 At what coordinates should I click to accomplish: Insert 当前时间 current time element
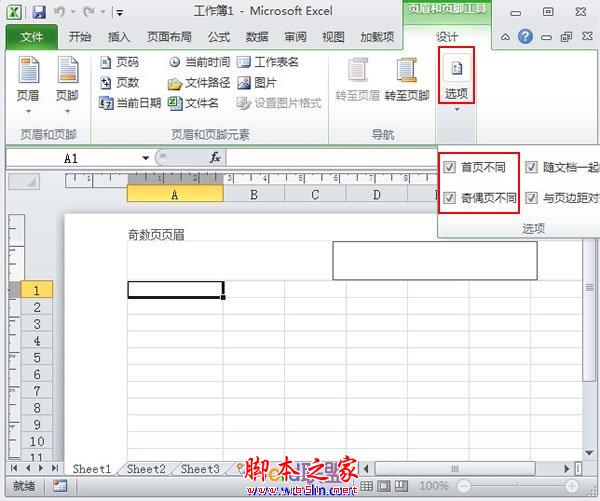(199, 62)
